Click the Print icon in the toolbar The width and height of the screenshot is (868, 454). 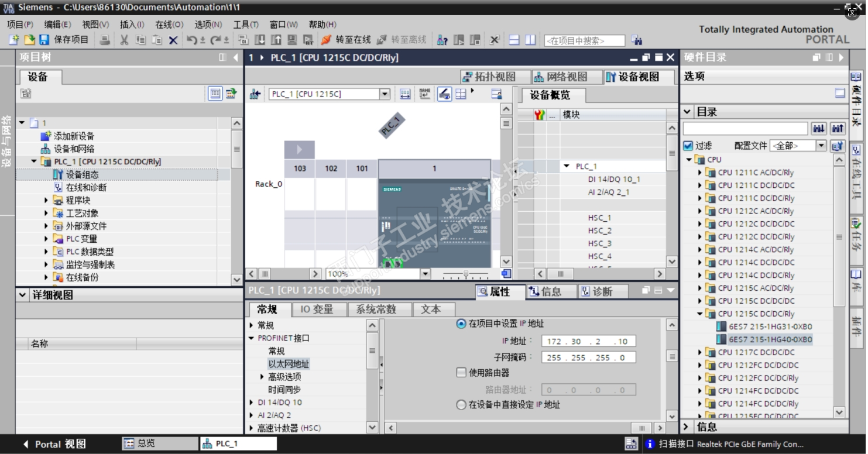pyautogui.click(x=105, y=40)
